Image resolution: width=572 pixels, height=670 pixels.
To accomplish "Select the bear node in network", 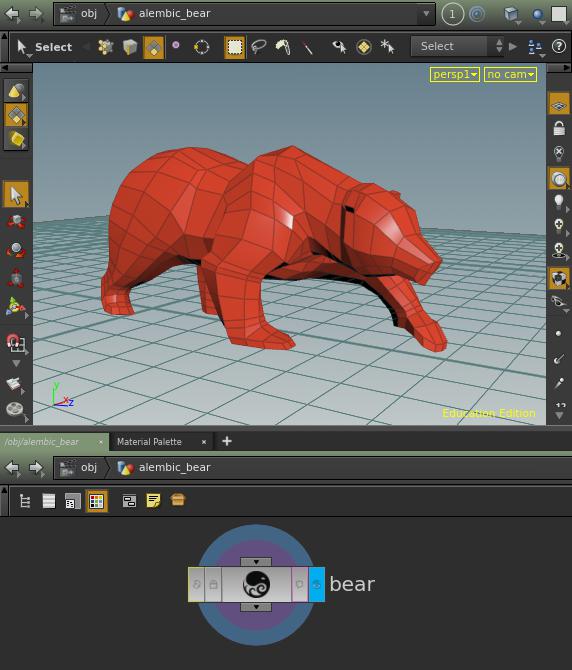I will pos(256,584).
